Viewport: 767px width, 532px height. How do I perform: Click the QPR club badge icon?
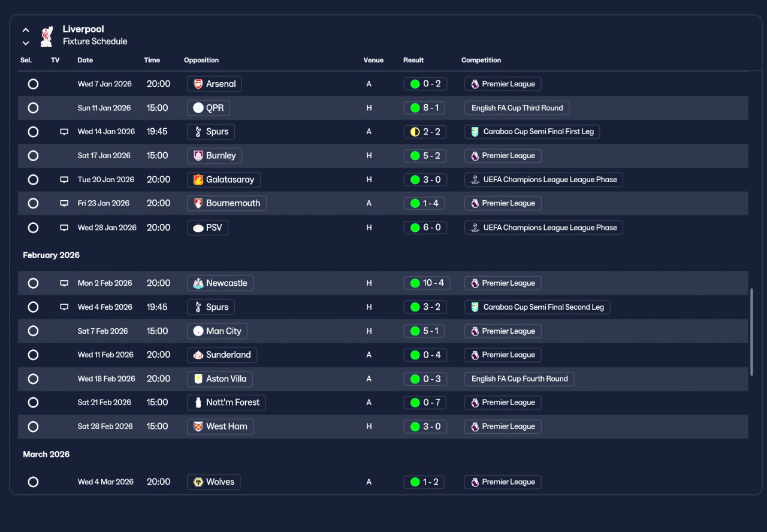(x=198, y=108)
